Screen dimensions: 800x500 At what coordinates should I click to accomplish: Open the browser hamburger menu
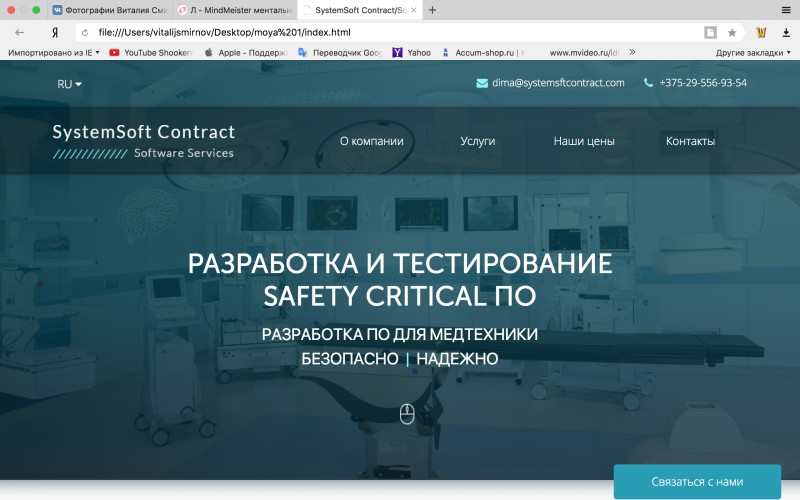coord(786,10)
